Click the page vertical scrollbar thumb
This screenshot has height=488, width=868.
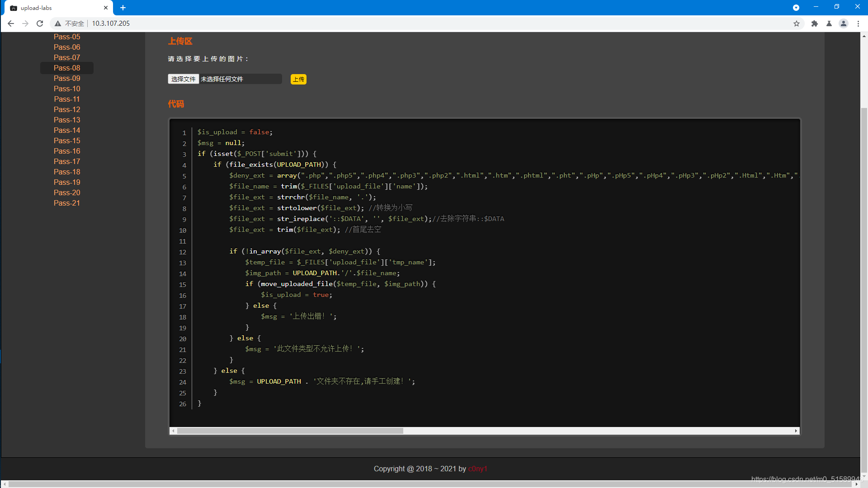point(864,289)
